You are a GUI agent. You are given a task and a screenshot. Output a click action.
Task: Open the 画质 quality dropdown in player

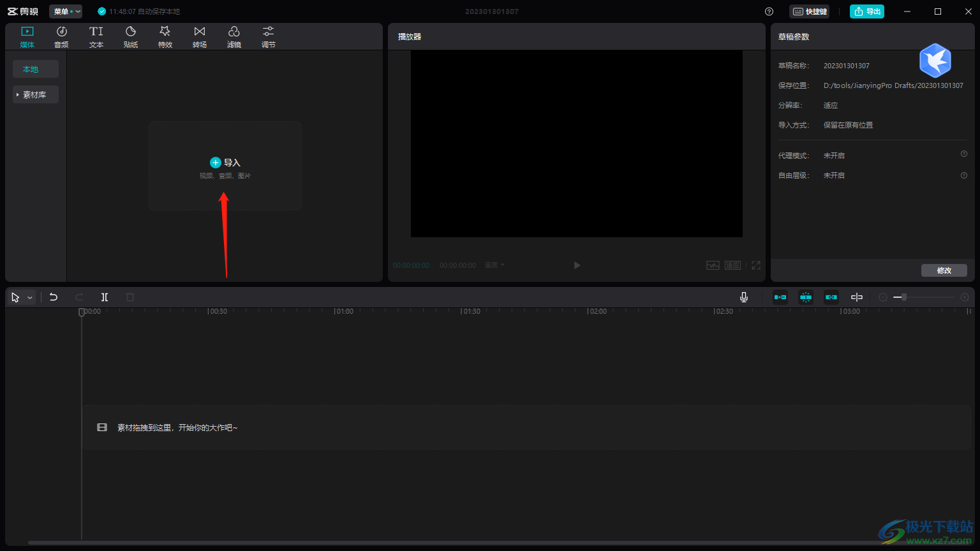click(494, 265)
